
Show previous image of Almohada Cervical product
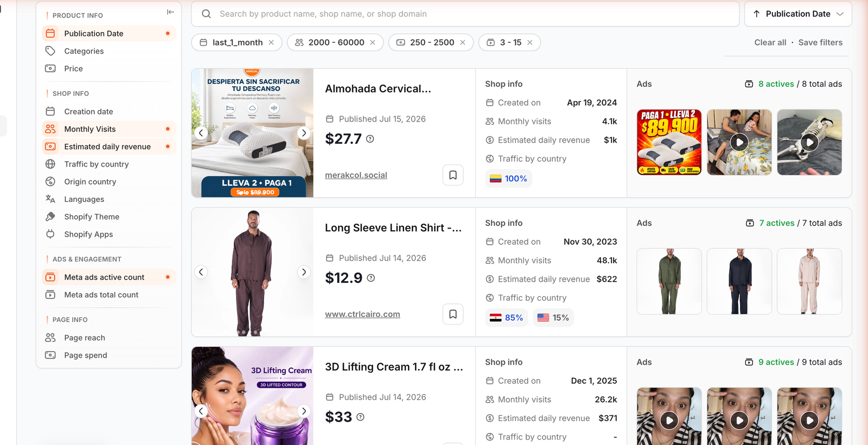(201, 133)
